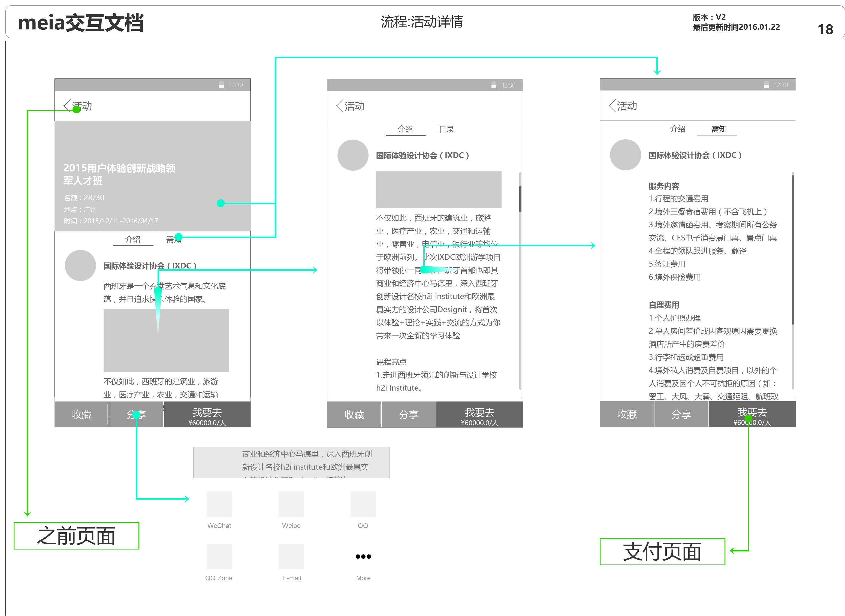Viewport: 845px width, 616px height.
Task: Switch to 介绍 tab in right phone
Action: [x=678, y=129]
